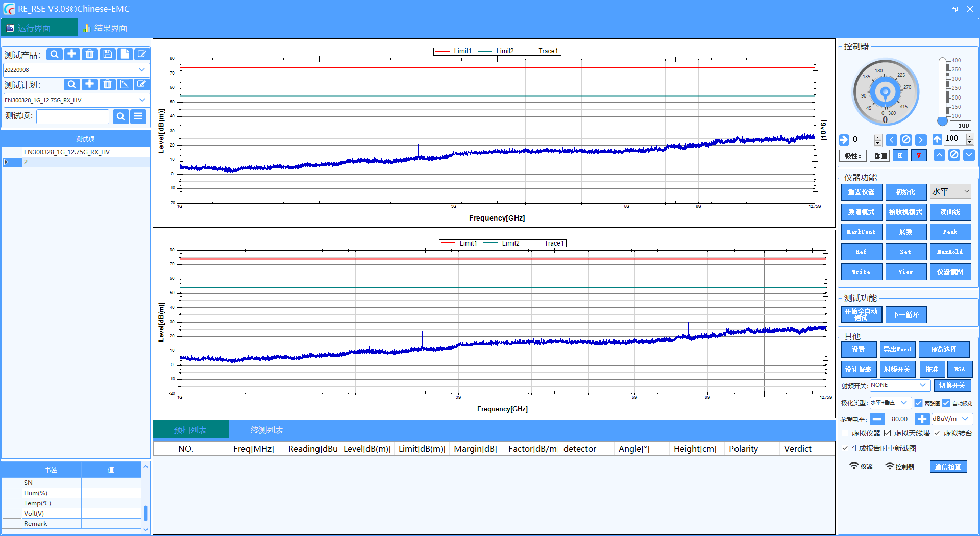980x536 pixels.
Task: Open the test product dropdown showing 20220908
Action: [76, 70]
